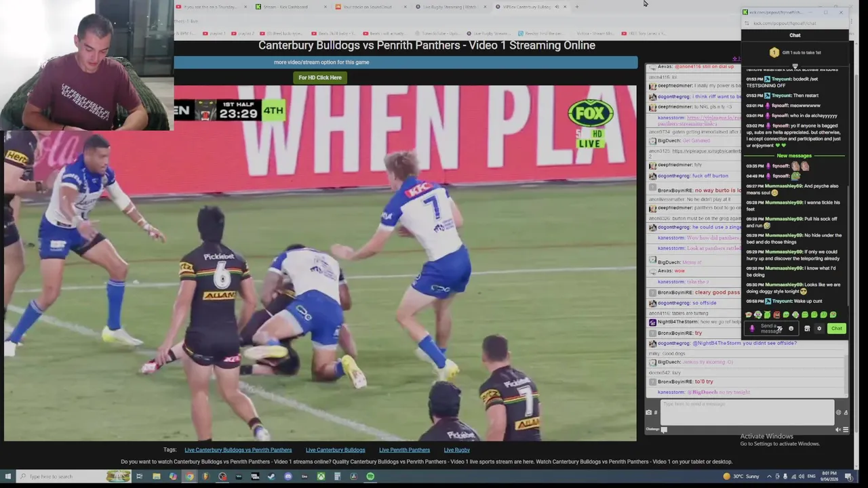The height and width of the screenshot is (488, 868).
Task: Open Discord from the taskbar
Action: click(288, 476)
